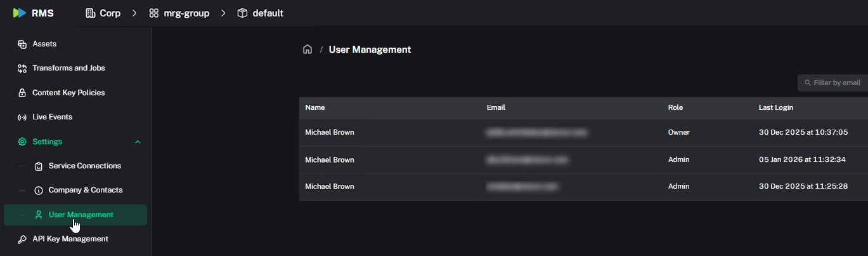This screenshot has width=868, height=256.
Task: Open Company & Contacts page
Action: coord(85,190)
